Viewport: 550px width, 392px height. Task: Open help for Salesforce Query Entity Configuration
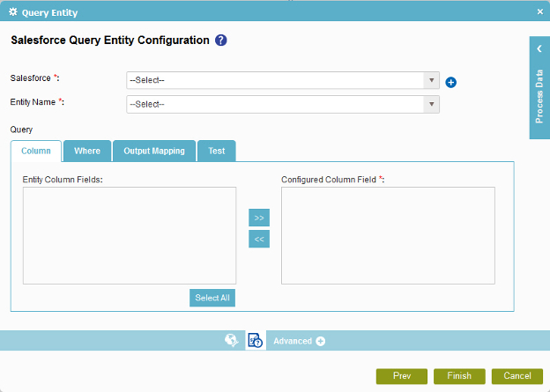[220, 41]
